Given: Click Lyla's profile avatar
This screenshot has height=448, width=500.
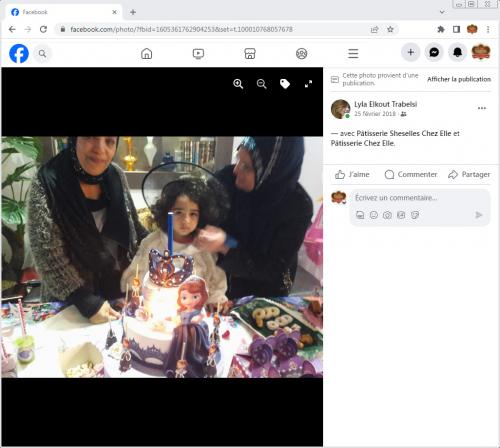Looking at the screenshot, I should 340,109.
